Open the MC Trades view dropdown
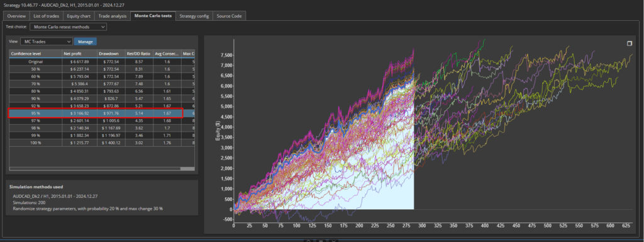The height and width of the screenshot is (242, 644). 47,42
